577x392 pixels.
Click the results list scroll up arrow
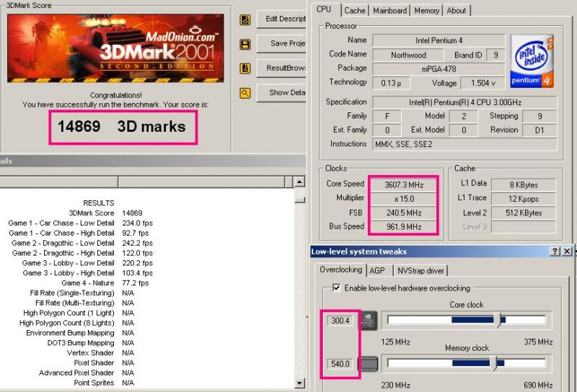point(299,182)
